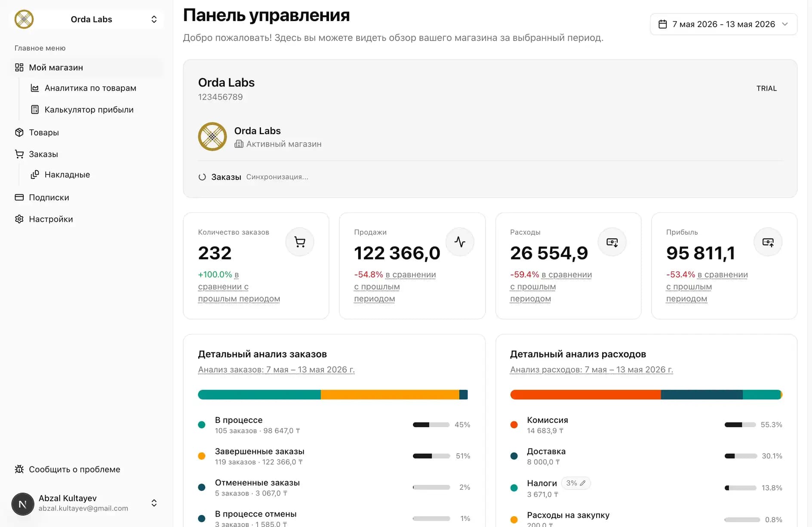812x527 pixels.
Task: Click the box icon beside Товары
Action: (x=19, y=132)
